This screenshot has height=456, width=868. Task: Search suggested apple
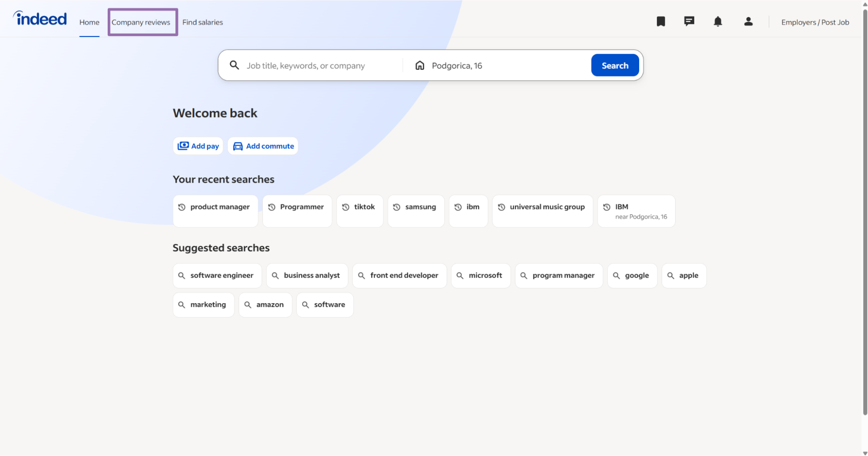pos(684,276)
